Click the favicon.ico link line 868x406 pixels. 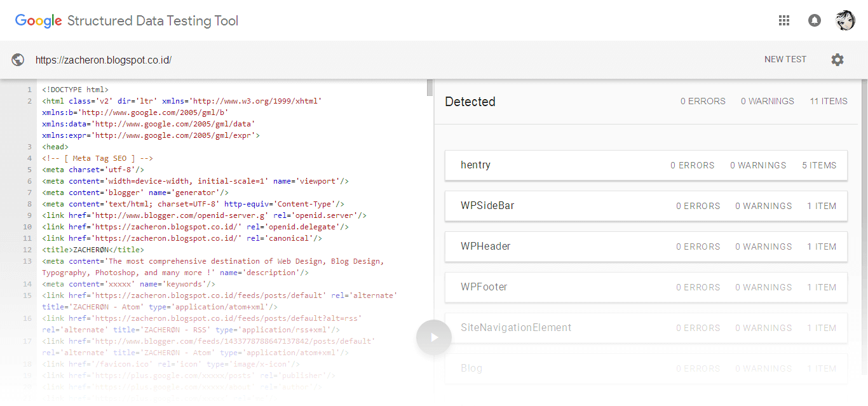tap(171, 364)
